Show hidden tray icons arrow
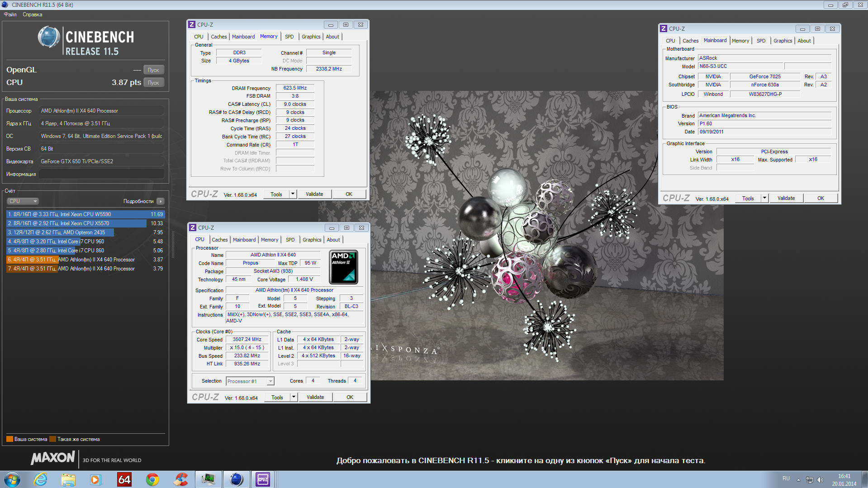This screenshot has width=868, height=488. tap(798, 479)
